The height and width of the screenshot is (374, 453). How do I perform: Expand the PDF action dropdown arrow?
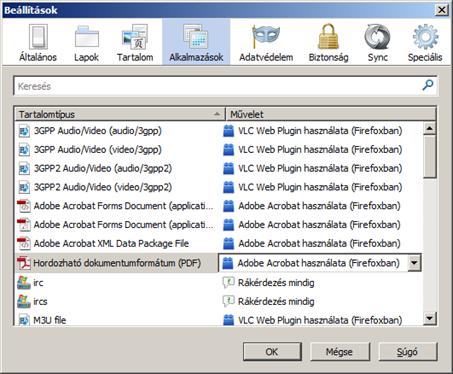(414, 263)
